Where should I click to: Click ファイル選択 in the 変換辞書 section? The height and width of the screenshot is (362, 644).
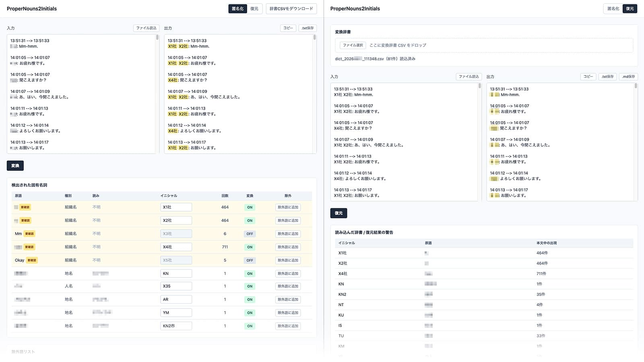(x=353, y=45)
